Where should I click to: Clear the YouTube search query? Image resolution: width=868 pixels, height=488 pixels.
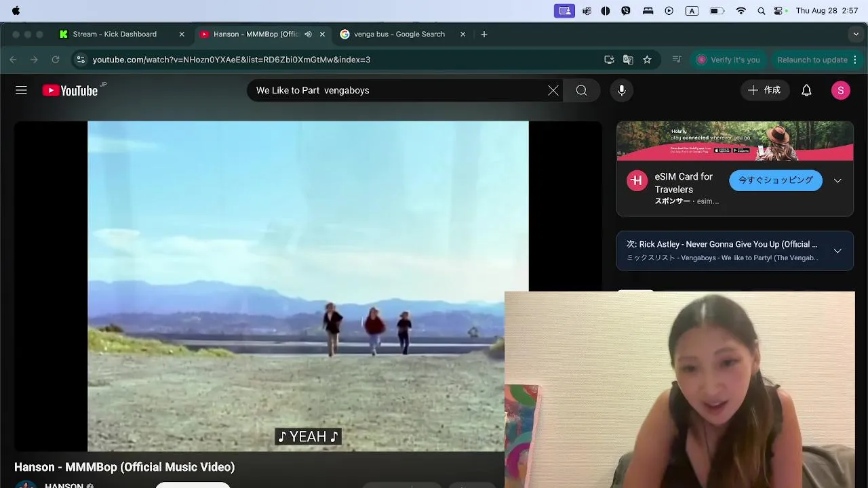tap(553, 90)
